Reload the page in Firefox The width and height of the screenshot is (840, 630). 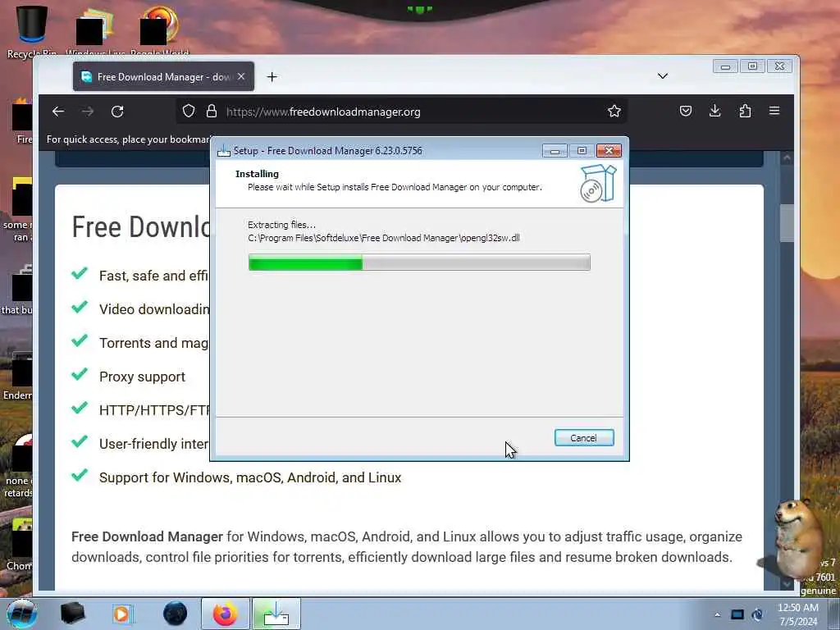click(117, 112)
